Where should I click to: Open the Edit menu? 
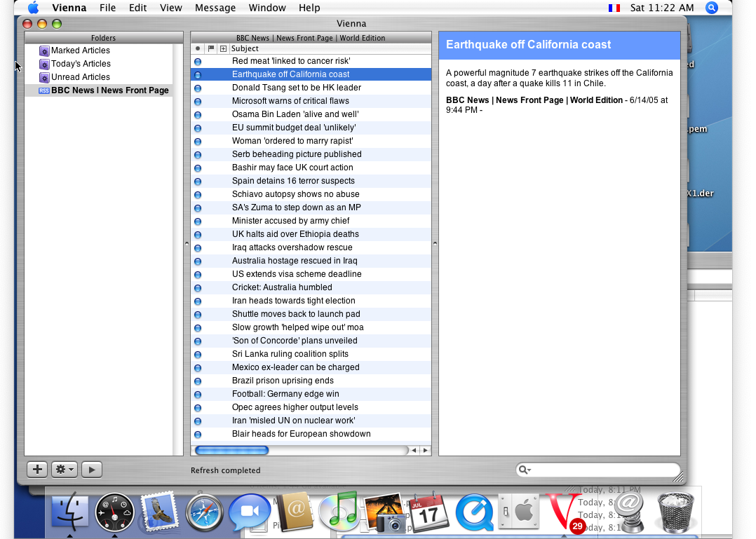(138, 8)
